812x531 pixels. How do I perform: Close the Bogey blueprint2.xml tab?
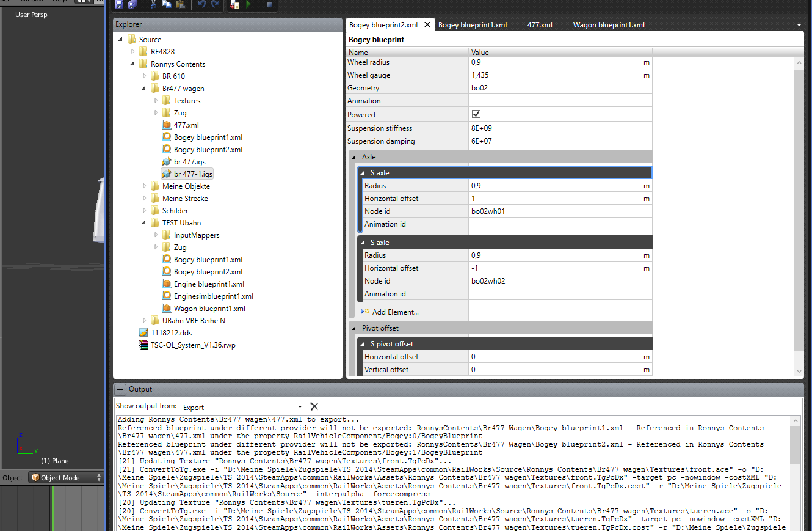(x=427, y=25)
